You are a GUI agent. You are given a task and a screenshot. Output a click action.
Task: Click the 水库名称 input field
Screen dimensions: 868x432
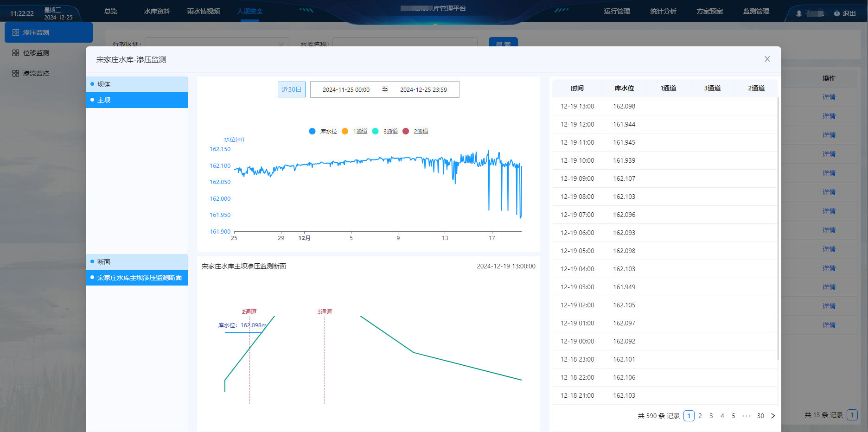coord(405,42)
